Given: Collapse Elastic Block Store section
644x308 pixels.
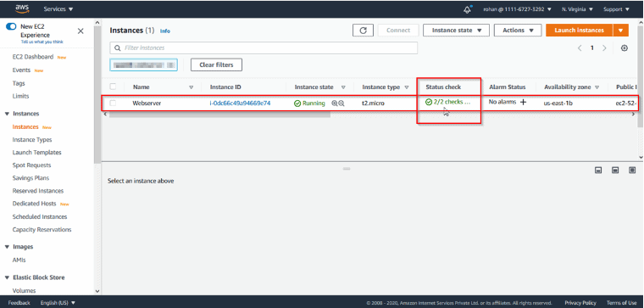Looking at the screenshot, I should click(7, 277).
